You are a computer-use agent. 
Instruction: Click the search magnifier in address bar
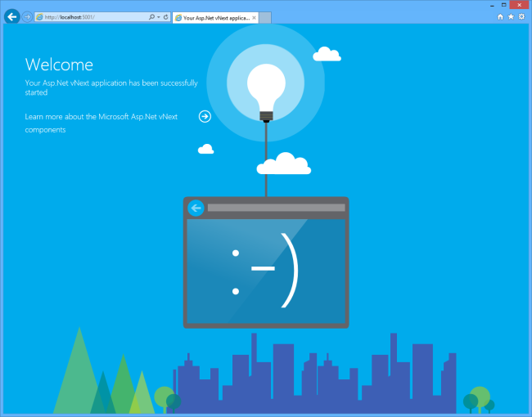[152, 16]
